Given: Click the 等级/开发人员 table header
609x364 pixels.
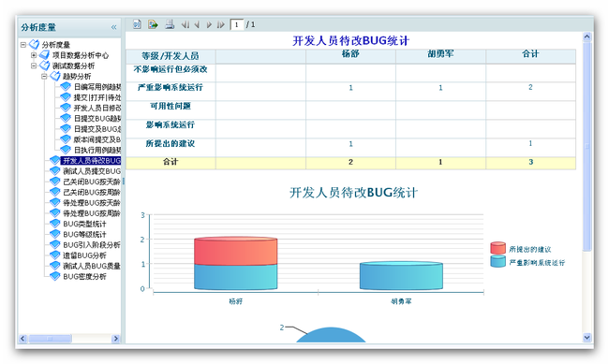Looking at the screenshot, I should (171, 56).
